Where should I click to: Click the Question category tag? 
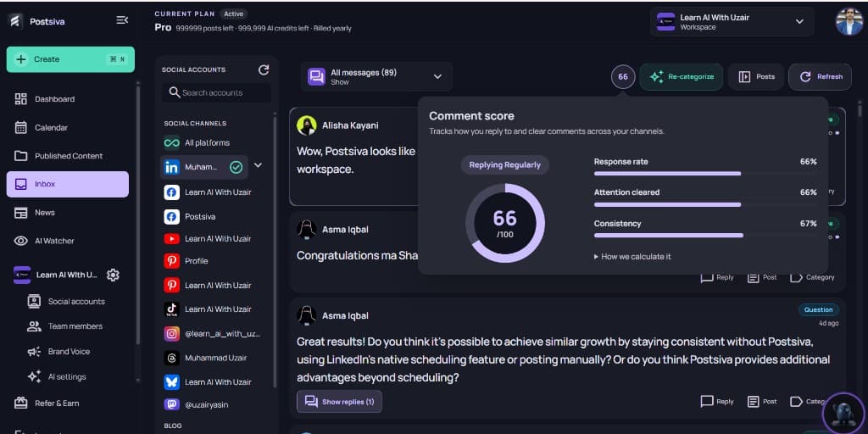818,310
